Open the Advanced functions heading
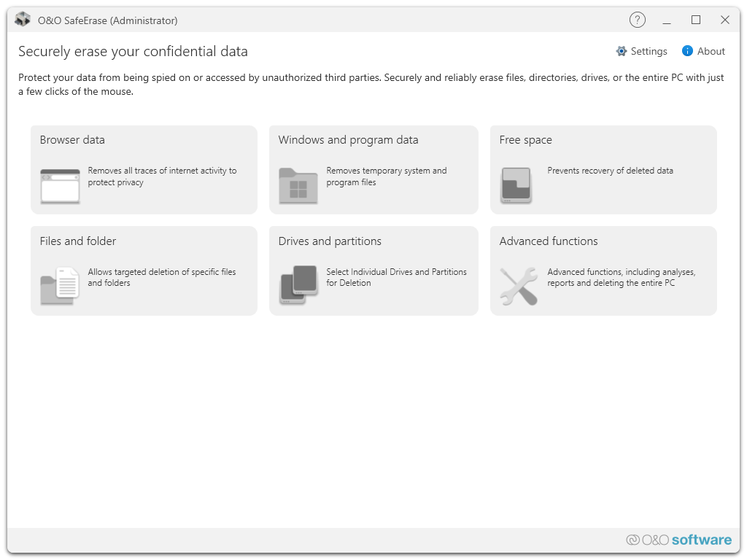747x560 pixels. pos(549,241)
